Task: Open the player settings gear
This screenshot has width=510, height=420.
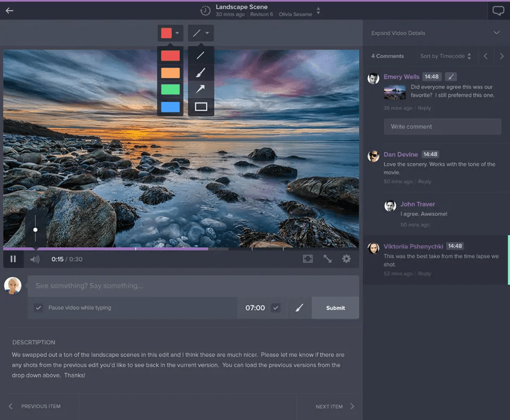Action: 346,259
